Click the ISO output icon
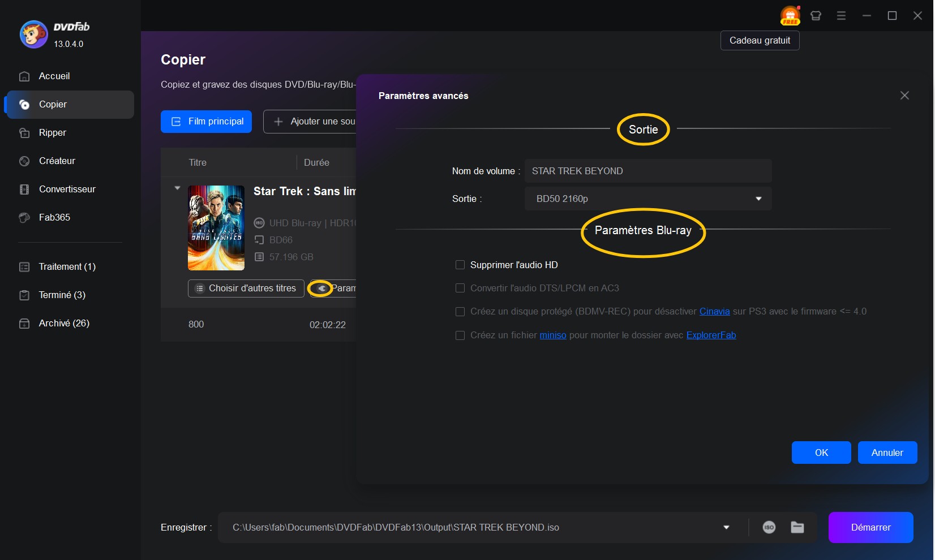This screenshot has height=560, width=935. [x=769, y=527]
